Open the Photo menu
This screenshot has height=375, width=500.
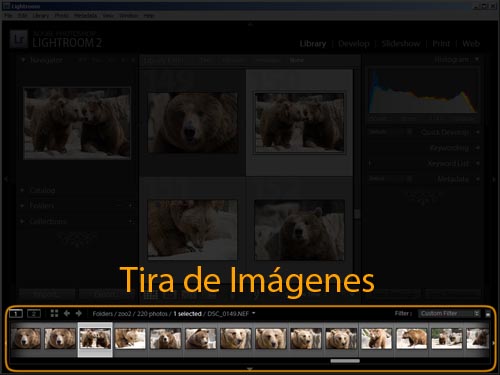click(62, 16)
